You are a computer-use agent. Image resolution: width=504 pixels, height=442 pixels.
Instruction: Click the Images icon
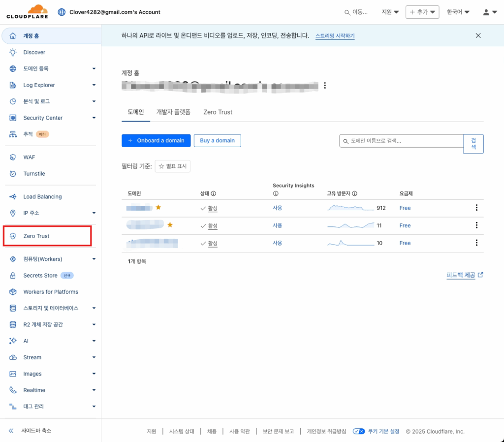13,374
